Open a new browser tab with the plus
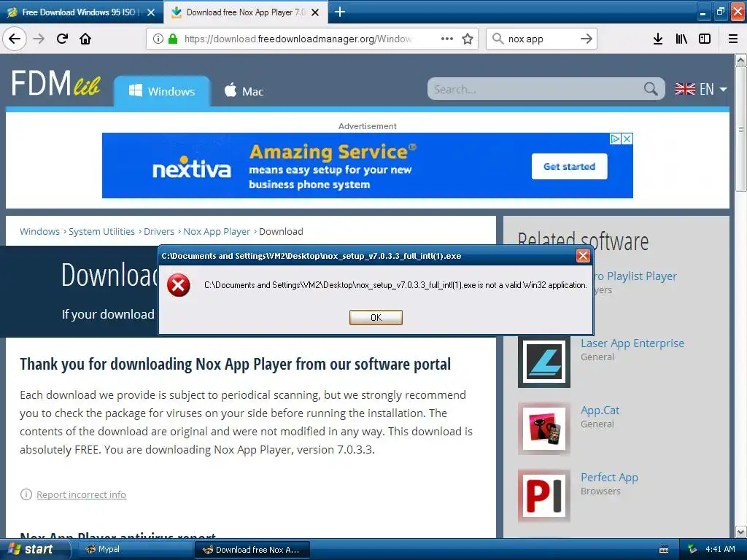Screen dimensions: 747x560 340,12
